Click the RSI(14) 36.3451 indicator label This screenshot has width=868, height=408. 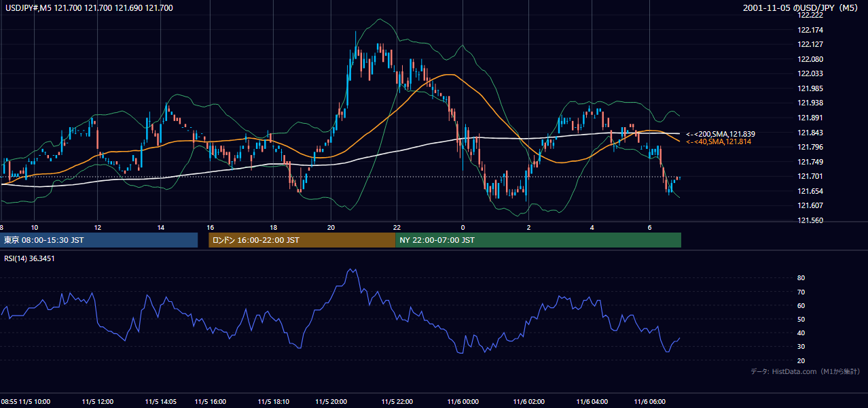point(29,258)
